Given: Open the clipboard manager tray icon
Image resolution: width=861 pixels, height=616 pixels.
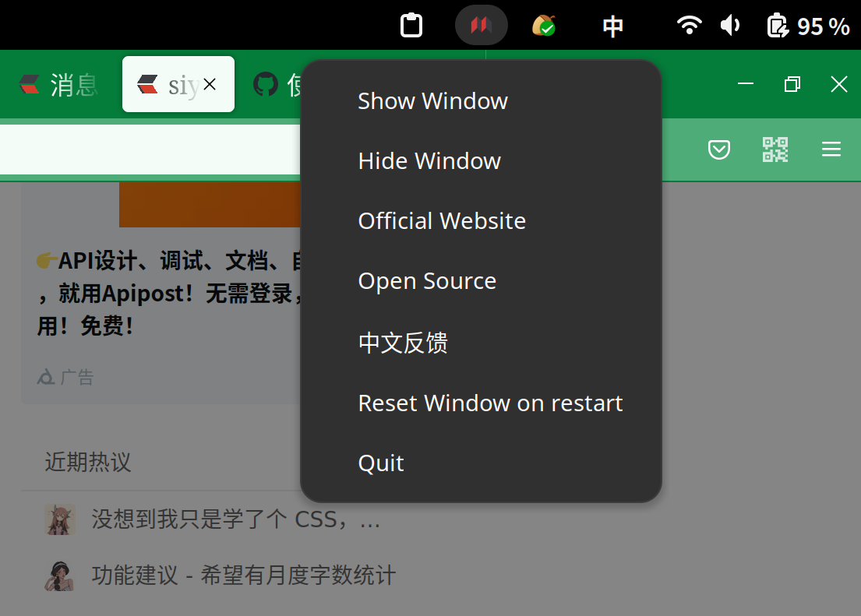Looking at the screenshot, I should click(x=411, y=24).
